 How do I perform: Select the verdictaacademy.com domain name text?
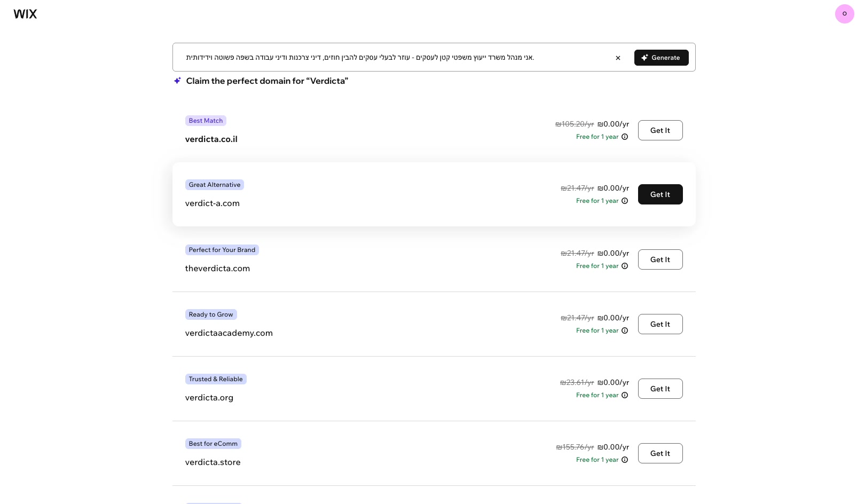pyautogui.click(x=229, y=333)
